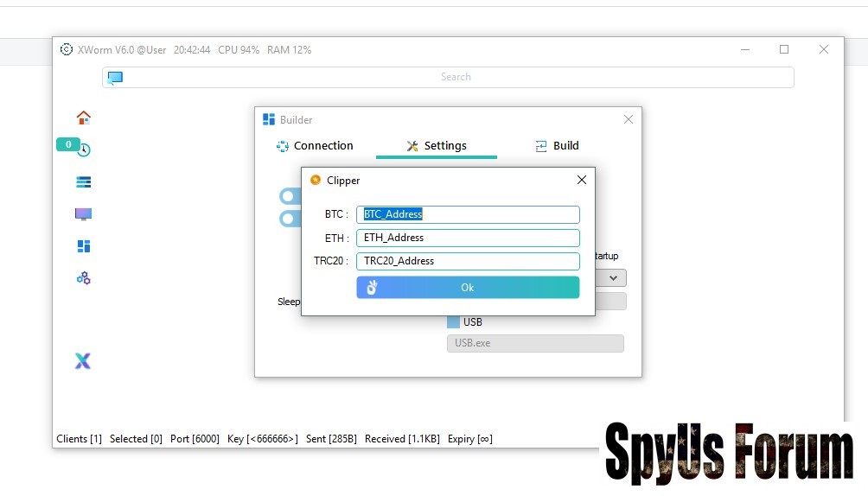868x496 pixels.
Task: Select the Settings tab in Builder
Action: coord(437,146)
